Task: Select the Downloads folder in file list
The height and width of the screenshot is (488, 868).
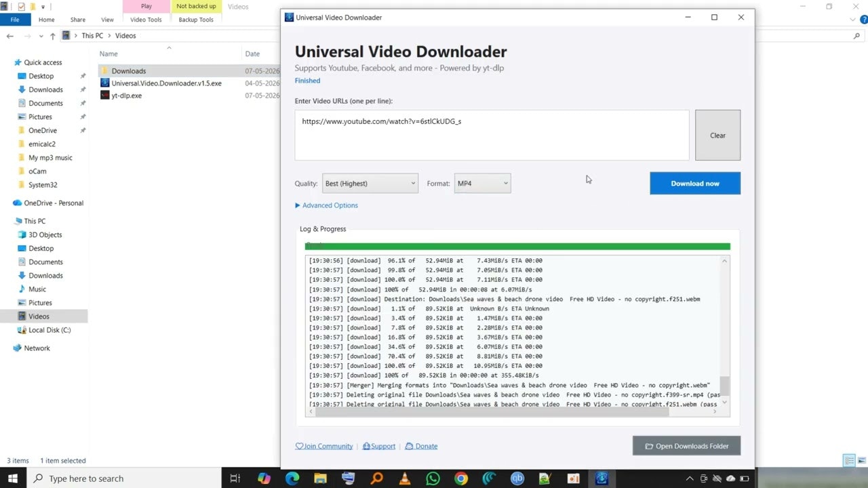Action: coord(128,70)
